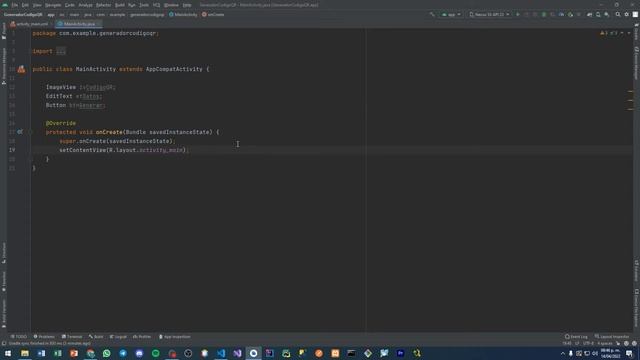This screenshot has height=360, width=640.
Task: Open the Tools menu
Action: coord(144,5)
